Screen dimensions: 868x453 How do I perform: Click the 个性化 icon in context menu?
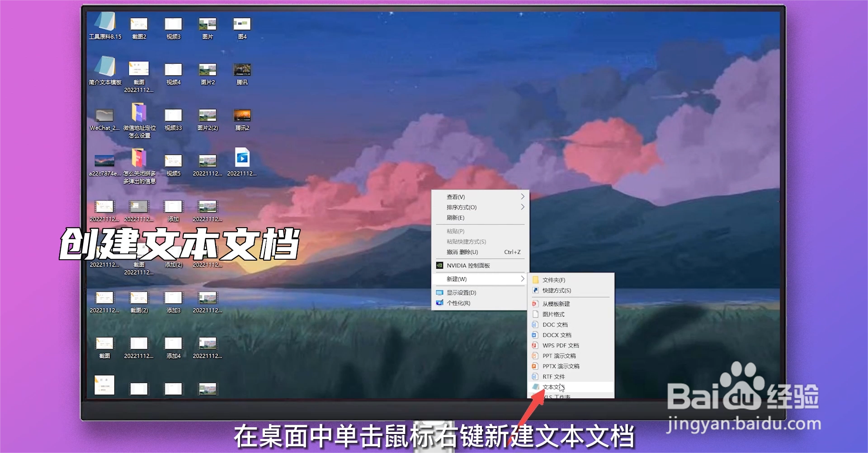click(439, 303)
